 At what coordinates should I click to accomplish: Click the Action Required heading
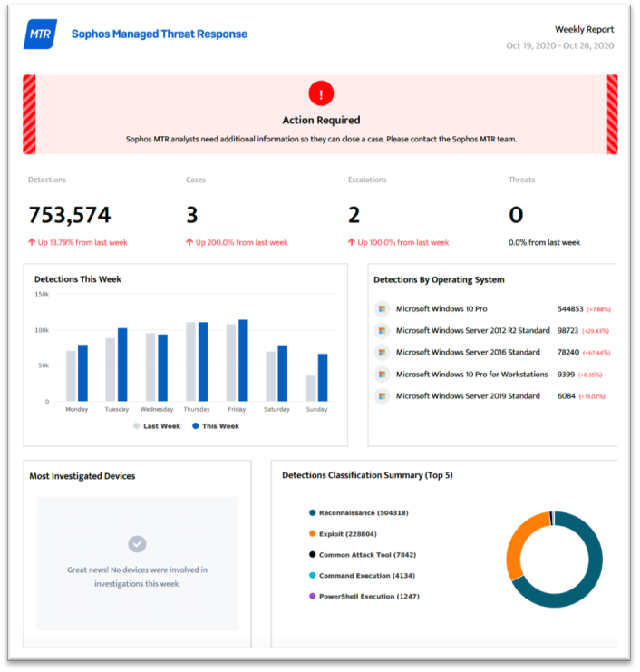(x=321, y=120)
